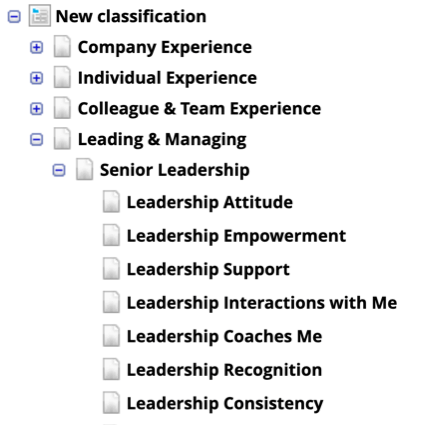Click the New classification root icon
Screen dimensions: 425x425
pos(40,15)
